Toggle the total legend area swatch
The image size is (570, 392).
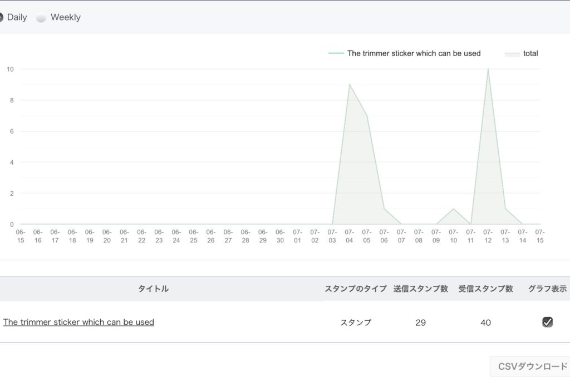coord(512,54)
